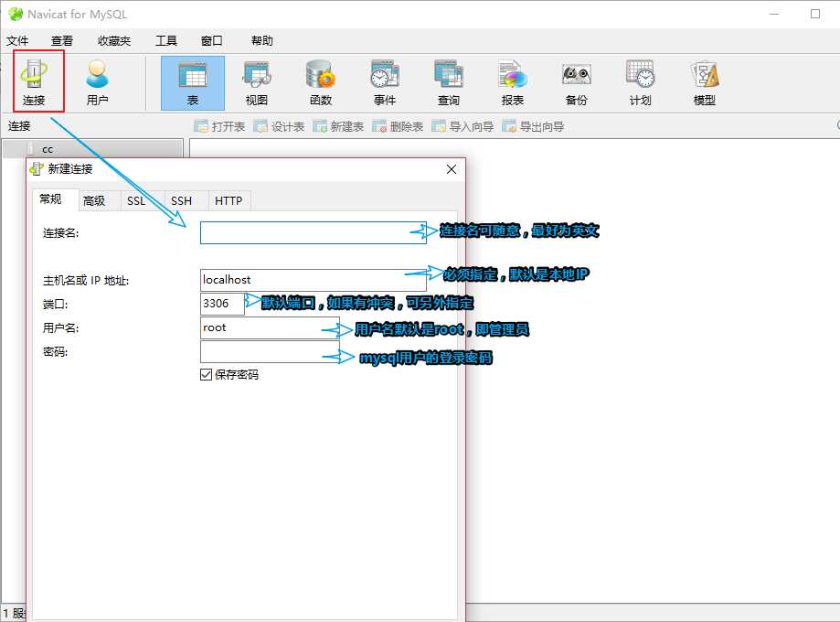Open the 帮助 (Help) menu
The height and width of the screenshot is (622, 840).
(x=262, y=41)
